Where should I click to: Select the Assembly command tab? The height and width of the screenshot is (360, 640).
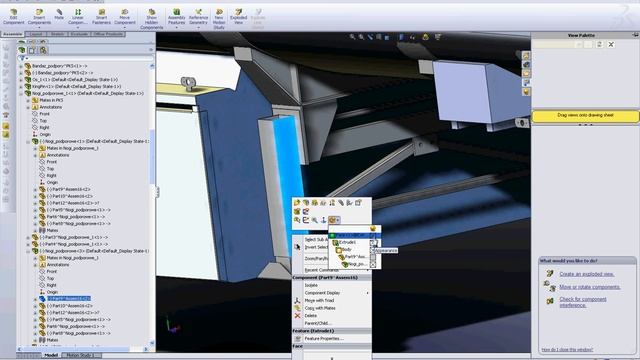[13, 35]
